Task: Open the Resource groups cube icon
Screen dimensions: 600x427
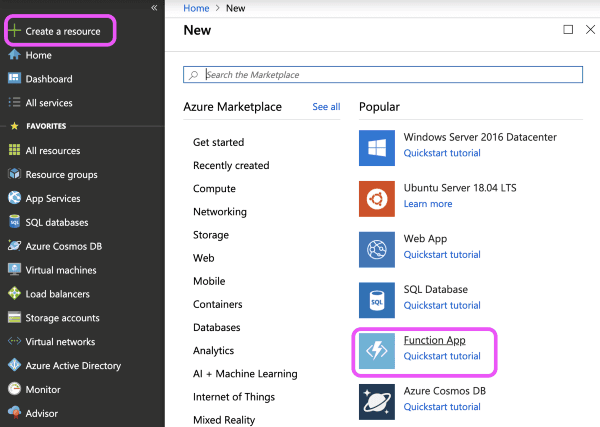Action: point(14,174)
